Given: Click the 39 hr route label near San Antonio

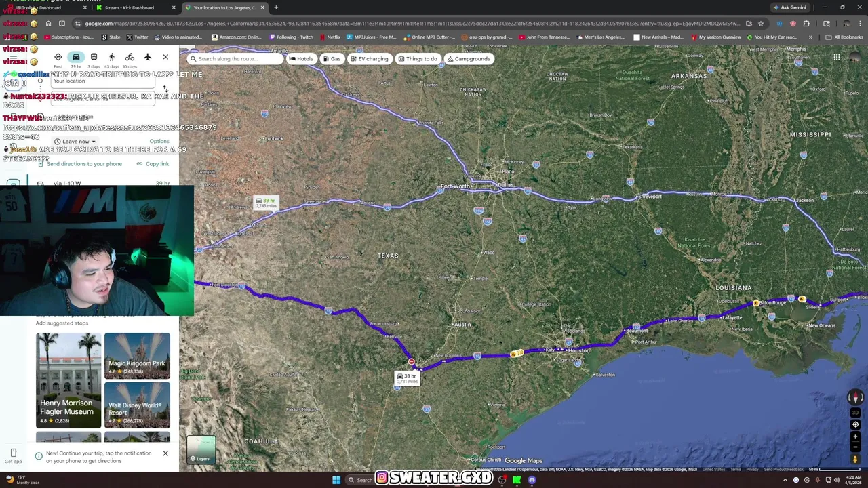Looking at the screenshot, I should 407,378.
